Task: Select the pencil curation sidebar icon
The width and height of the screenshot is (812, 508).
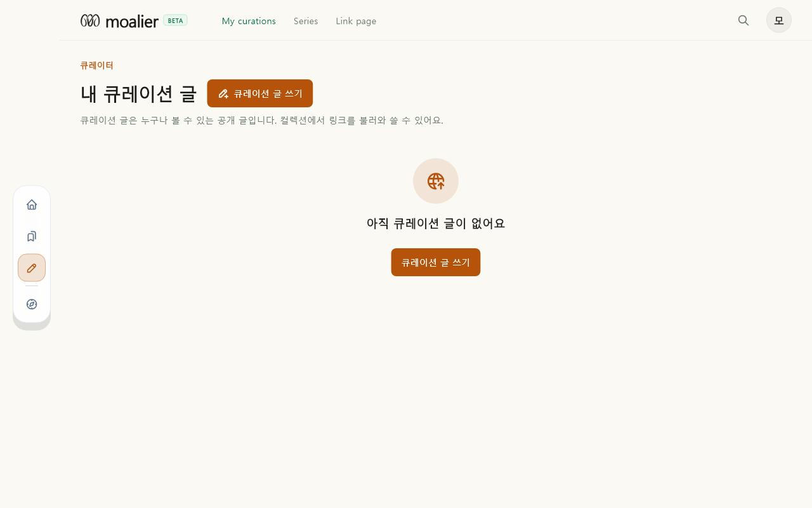Action: (x=32, y=268)
